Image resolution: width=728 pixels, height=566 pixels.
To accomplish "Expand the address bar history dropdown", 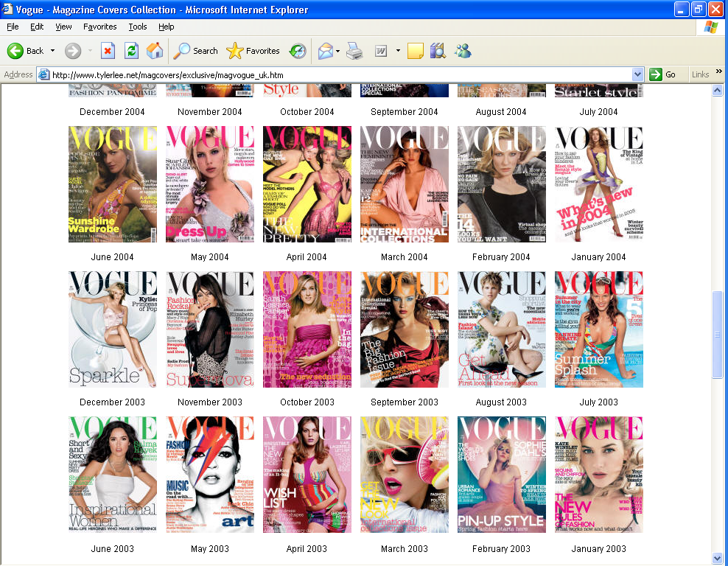I will click(637, 74).
